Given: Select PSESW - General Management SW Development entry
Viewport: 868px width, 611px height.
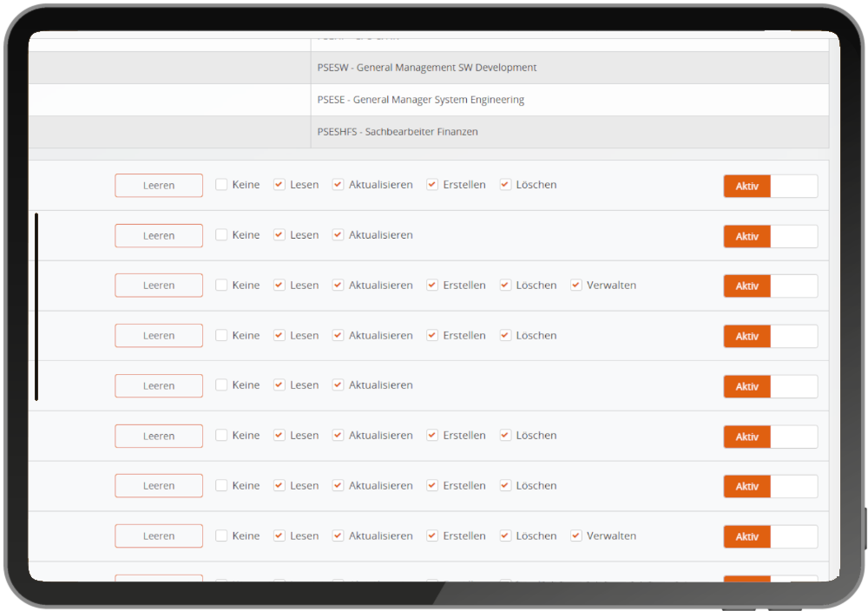Looking at the screenshot, I should click(427, 68).
